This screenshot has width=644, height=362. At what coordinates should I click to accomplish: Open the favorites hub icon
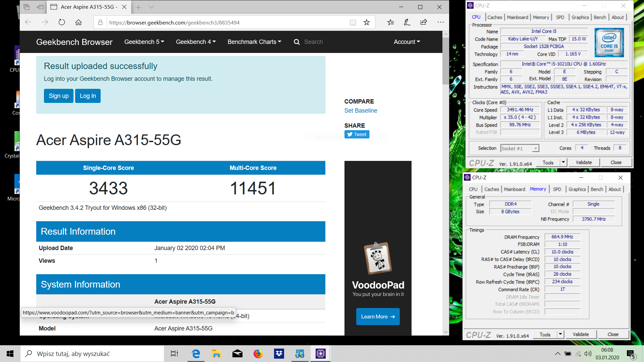[x=390, y=22]
